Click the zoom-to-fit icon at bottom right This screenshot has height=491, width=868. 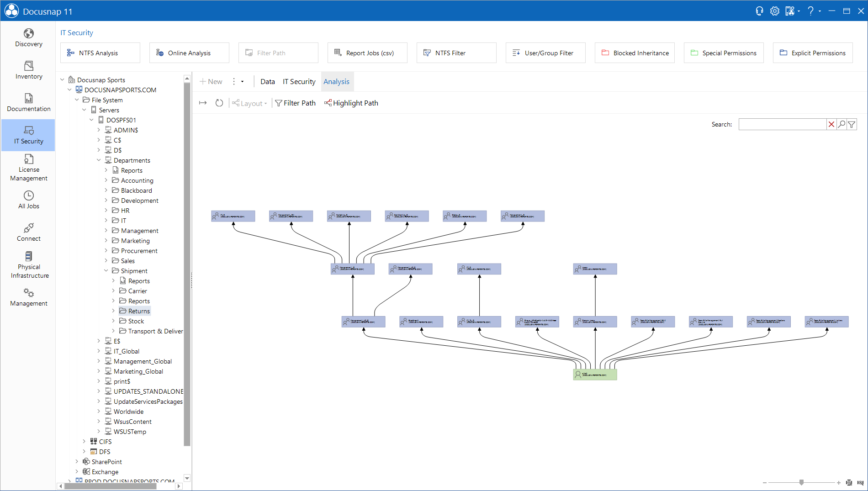(x=849, y=483)
